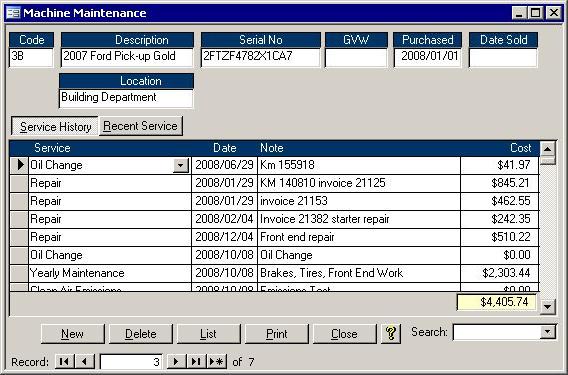Viewport: 568px width, 375px height.
Task: Go to first record navigation arrow
Action: pyautogui.click(x=64, y=362)
